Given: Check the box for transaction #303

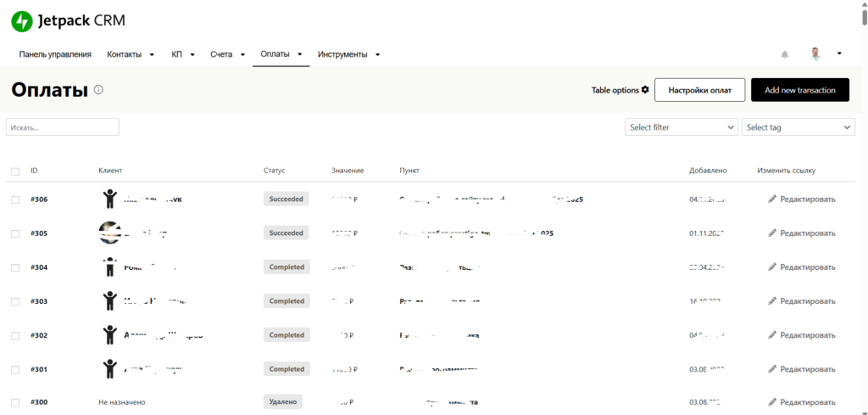Looking at the screenshot, I should (x=15, y=302).
